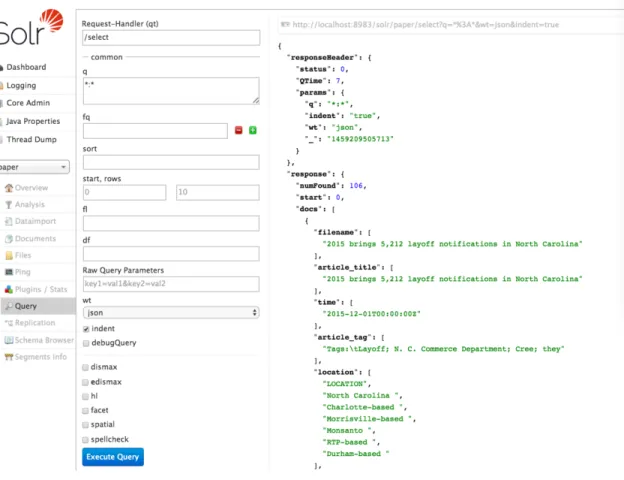Click the rows field showing 10
This screenshot has width=624, height=480.
(x=218, y=192)
